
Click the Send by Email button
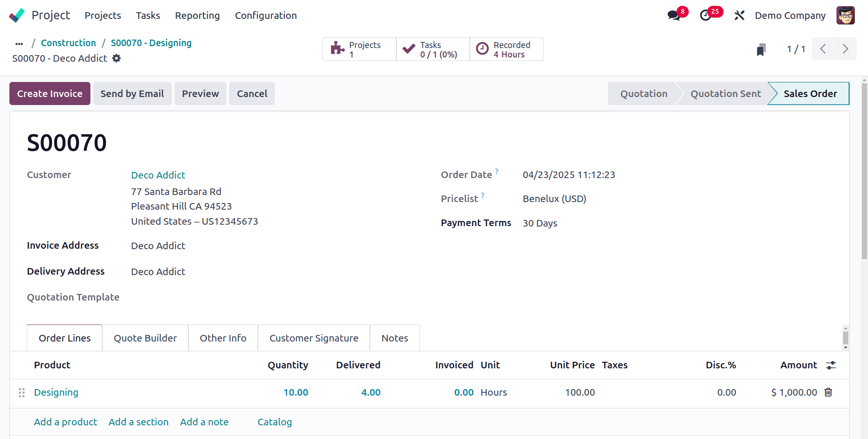click(x=132, y=93)
